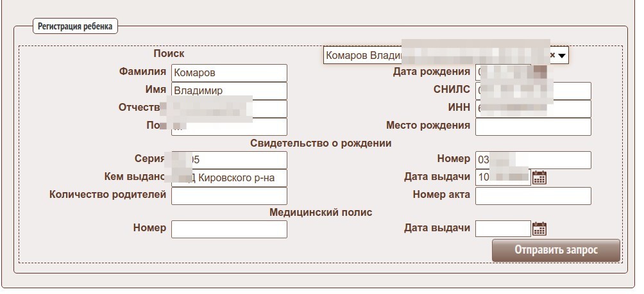644x294 pixels.
Task: Open calendar for birth certificate issue date
Action: [x=539, y=177]
